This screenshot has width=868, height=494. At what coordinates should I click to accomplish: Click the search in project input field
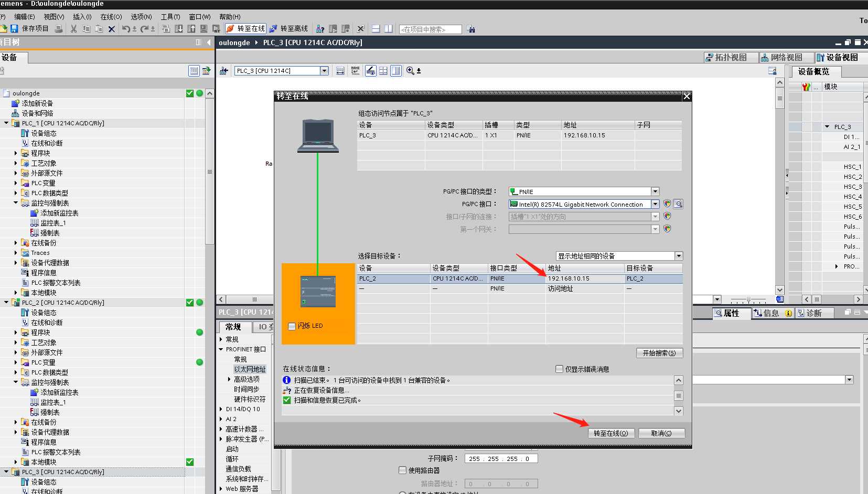click(x=431, y=29)
